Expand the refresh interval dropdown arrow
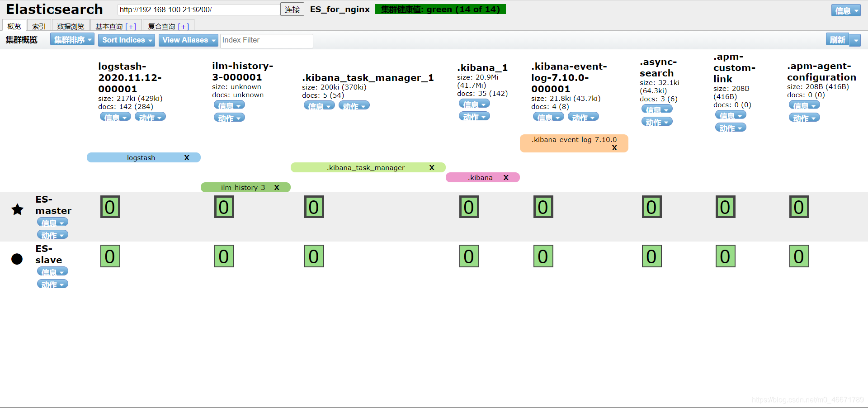 855,40
